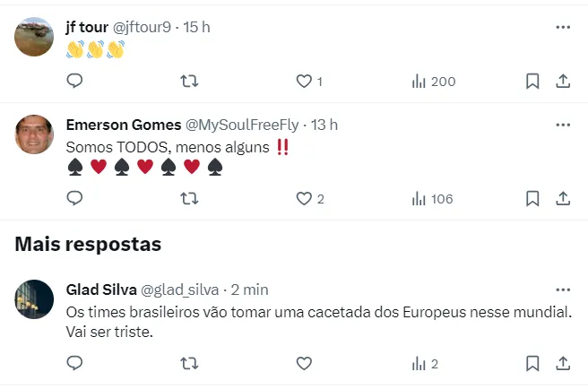Like Emerson Gomes' tweet
Viewport: 588px width, 389px height.
[304, 198]
